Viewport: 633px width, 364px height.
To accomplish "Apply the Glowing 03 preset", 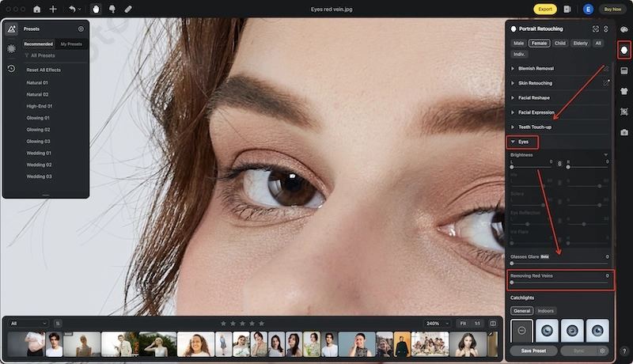I will click(x=38, y=141).
